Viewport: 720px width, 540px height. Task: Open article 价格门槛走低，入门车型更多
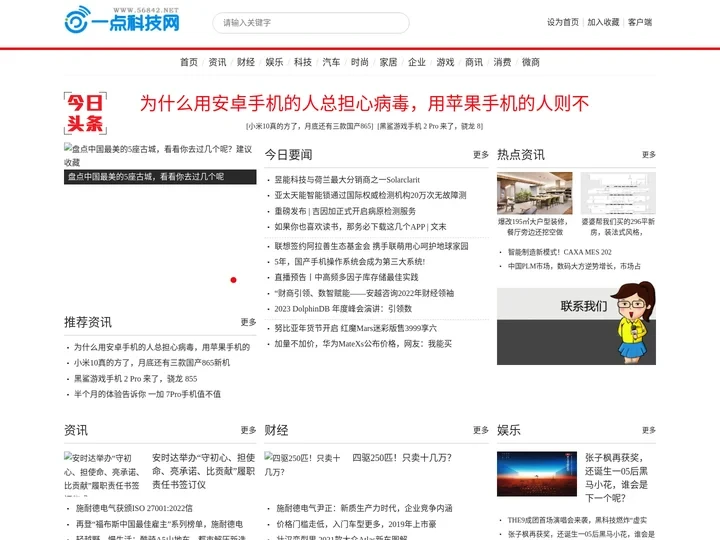tap(356, 524)
